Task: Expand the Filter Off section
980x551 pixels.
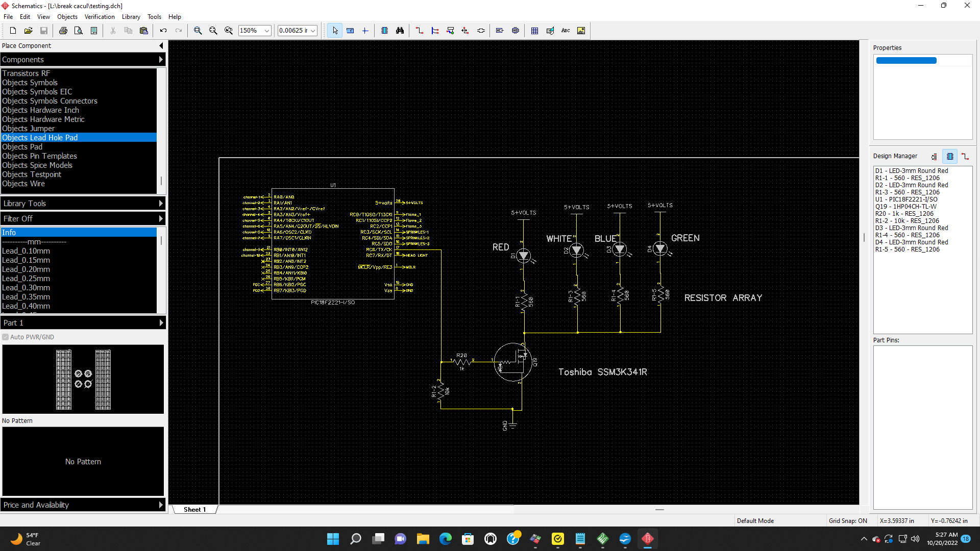Action: pos(83,219)
